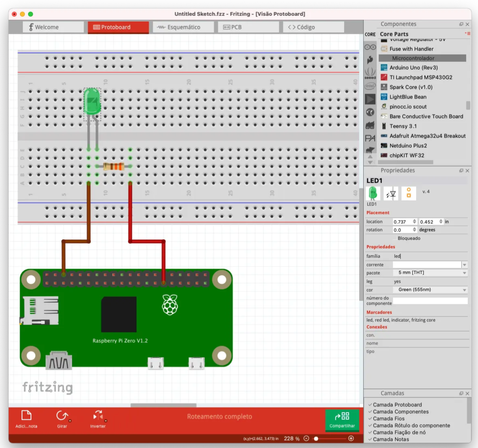This screenshot has width=478, height=448.
Task: Toggle Camada Rótulo do componente visibility
Action: (370, 426)
